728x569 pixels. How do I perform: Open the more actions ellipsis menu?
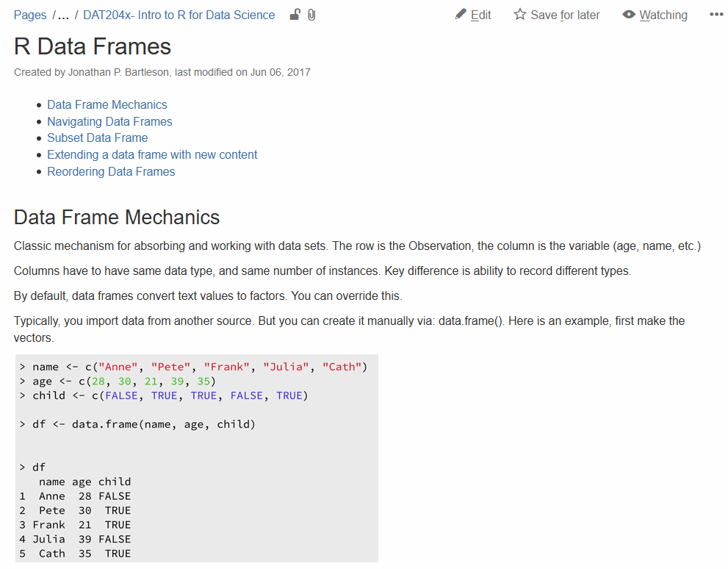click(x=716, y=15)
